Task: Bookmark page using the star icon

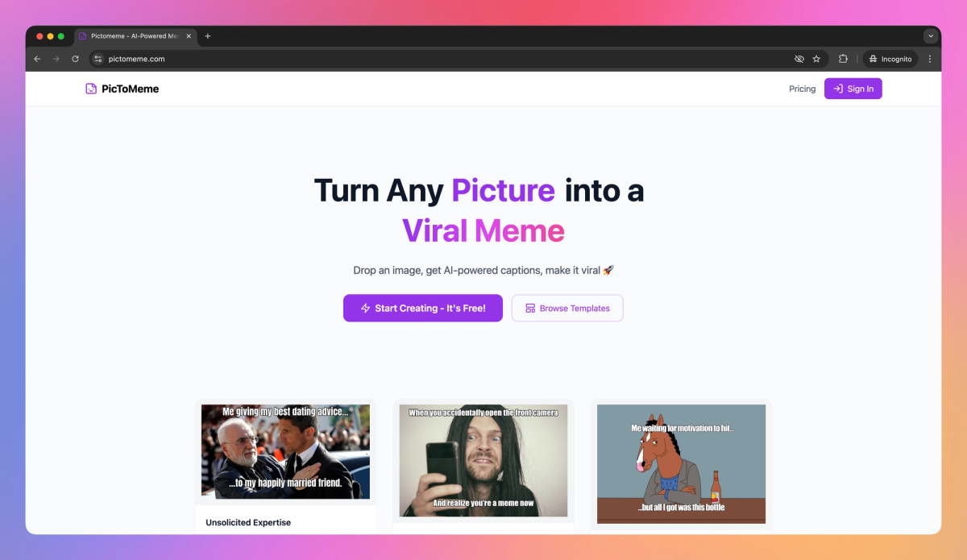Action: 816,59
